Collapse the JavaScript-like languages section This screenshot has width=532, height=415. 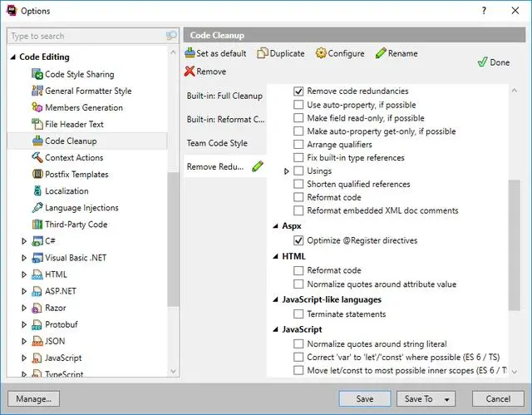tap(275, 299)
